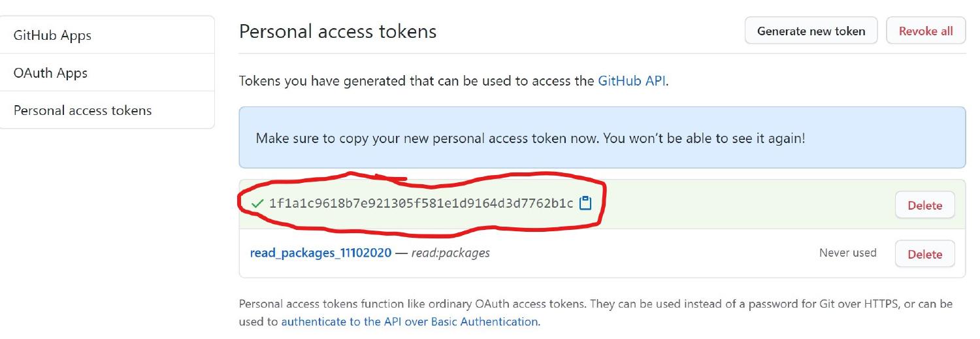Click the generated token string text
980x339 pixels.
(421, 203)
